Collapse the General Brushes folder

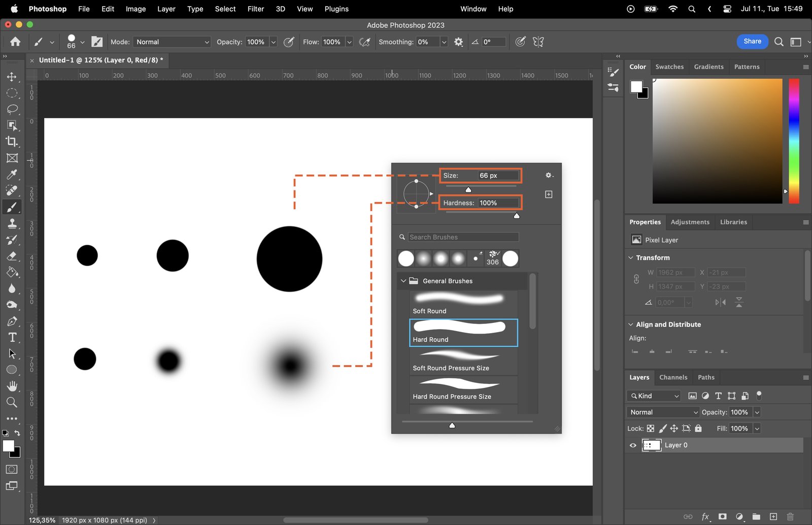[x=403, y=281]
